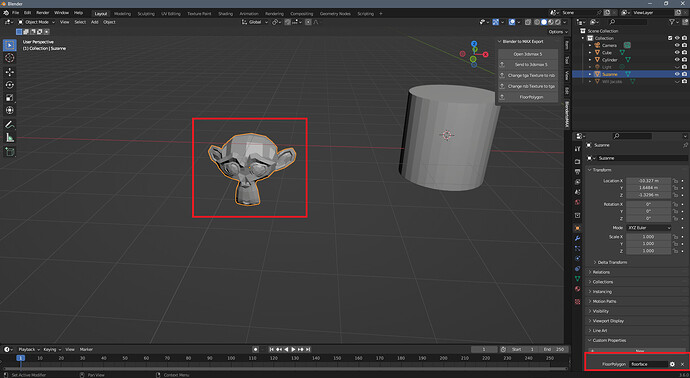Open the viewport Options dropdown
Image resolution: width=690 pixels, height=378 pixels.
point(558,32)
